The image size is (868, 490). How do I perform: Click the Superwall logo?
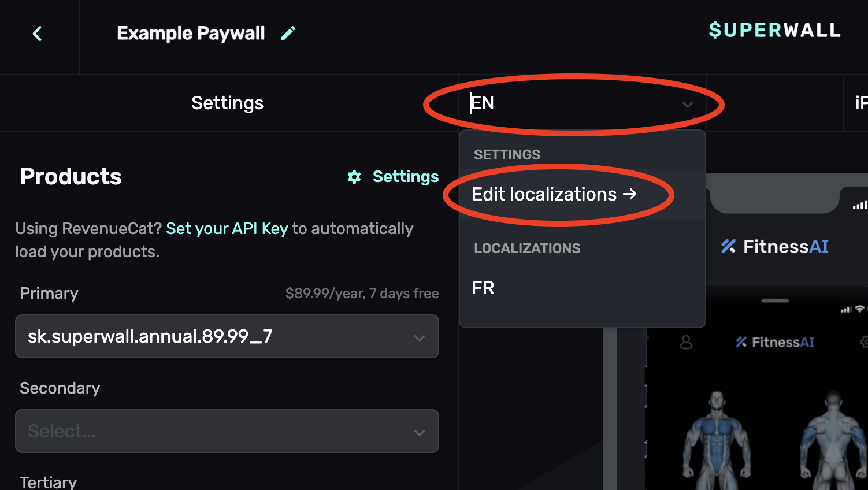(x=774, y=30)
